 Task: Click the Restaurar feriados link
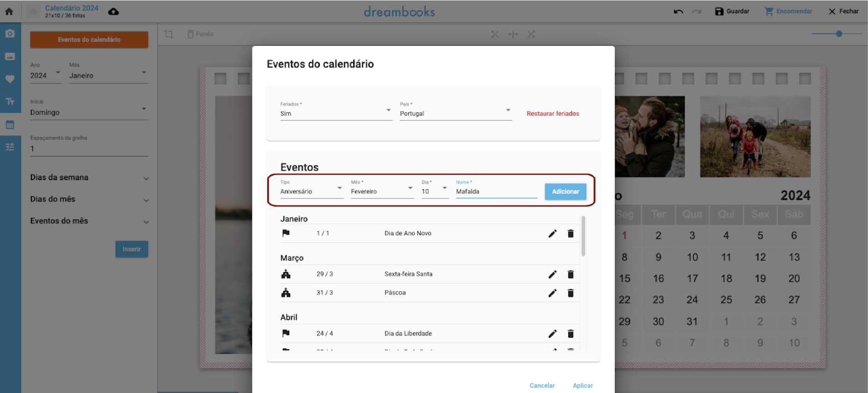(x=552, y=114)
